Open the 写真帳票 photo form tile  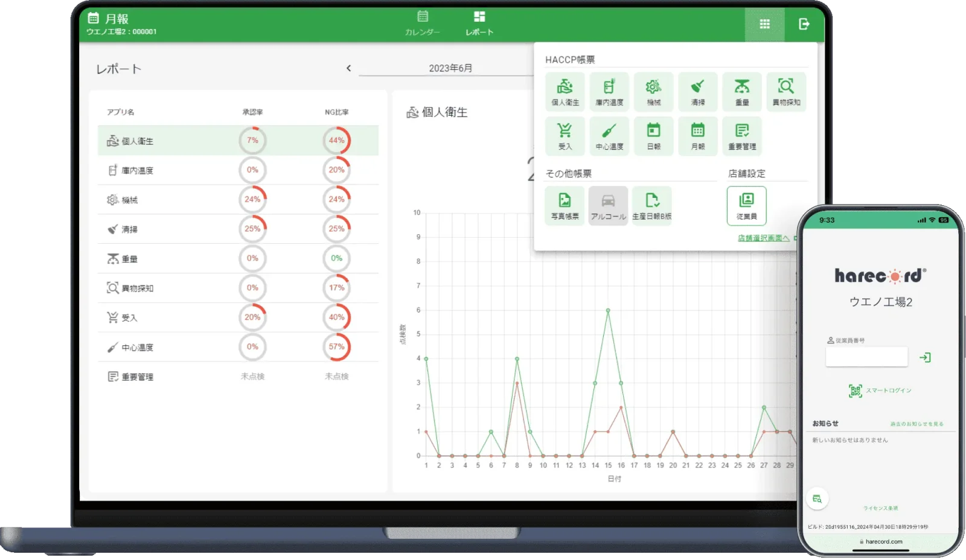tap(565, 205)
